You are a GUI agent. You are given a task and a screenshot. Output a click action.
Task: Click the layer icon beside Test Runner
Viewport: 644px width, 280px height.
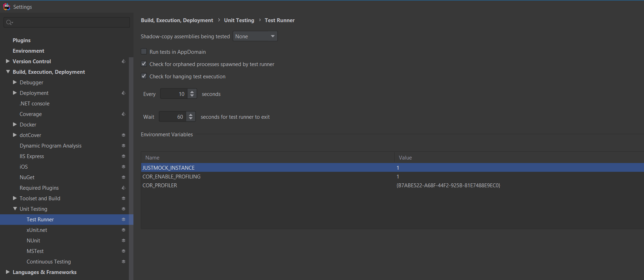click(124, 220)
